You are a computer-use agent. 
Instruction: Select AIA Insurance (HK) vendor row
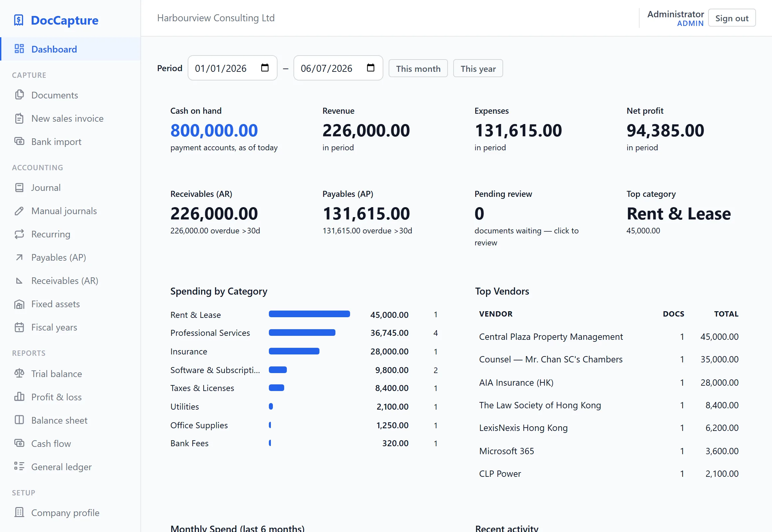pyautogui.click(x=609, y=382)
